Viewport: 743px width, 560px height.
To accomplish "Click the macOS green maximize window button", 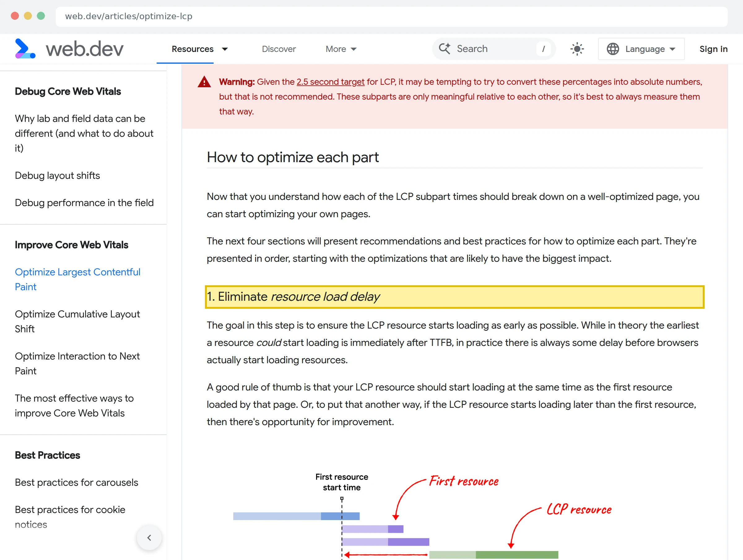I will click(x=41, y=16).
